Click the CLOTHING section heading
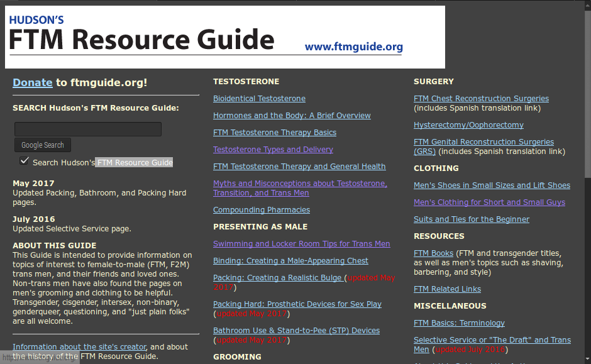Screen dimensions: 591x364 pos(436,168)
